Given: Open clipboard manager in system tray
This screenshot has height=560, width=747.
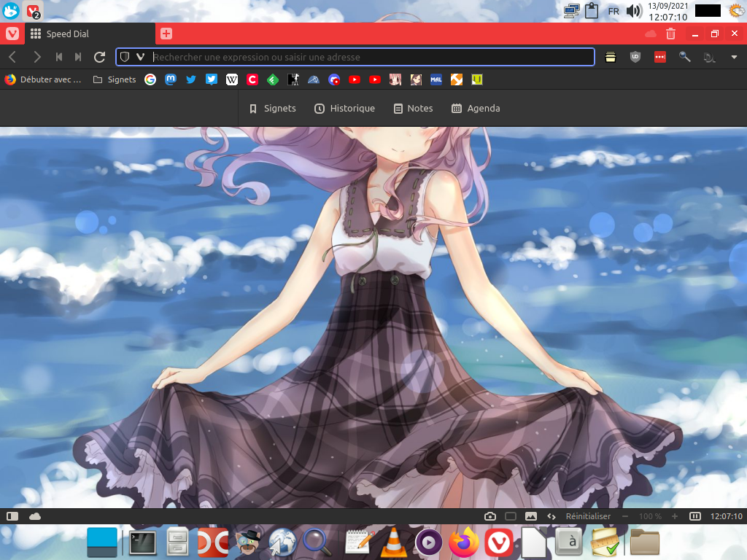Looking at the screenshot, I should coord(591,11).
